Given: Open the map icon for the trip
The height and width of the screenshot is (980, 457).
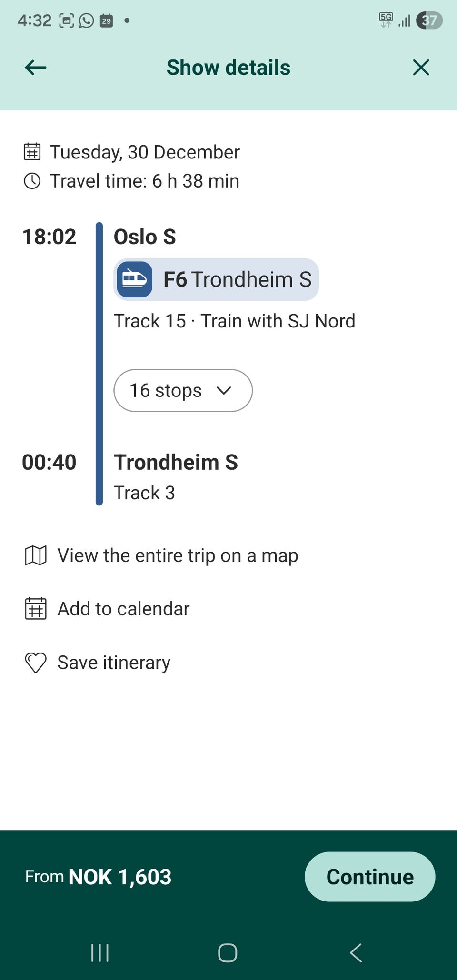Looking at the screenshot, I should click(36, 555).
